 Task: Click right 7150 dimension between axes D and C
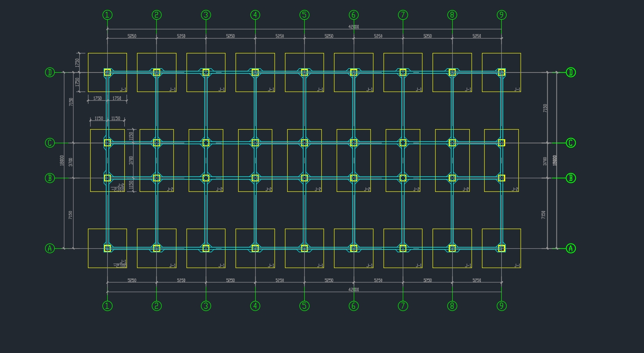click(545, 108)
